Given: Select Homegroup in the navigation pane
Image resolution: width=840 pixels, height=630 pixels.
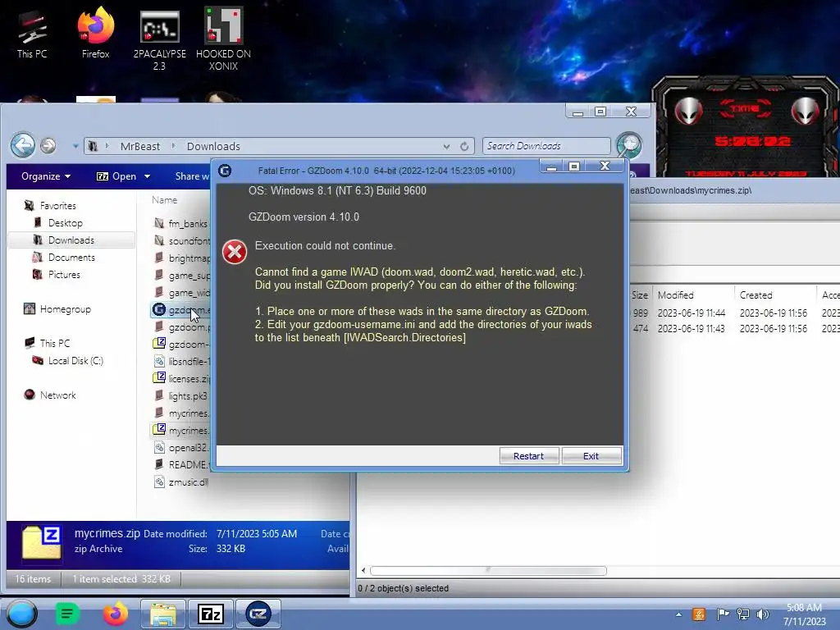Looking at the screenshot, I should coord(65,309).
